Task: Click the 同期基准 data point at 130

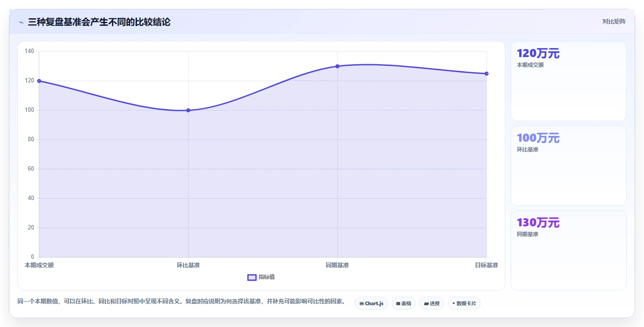Action: pos(337,66)
